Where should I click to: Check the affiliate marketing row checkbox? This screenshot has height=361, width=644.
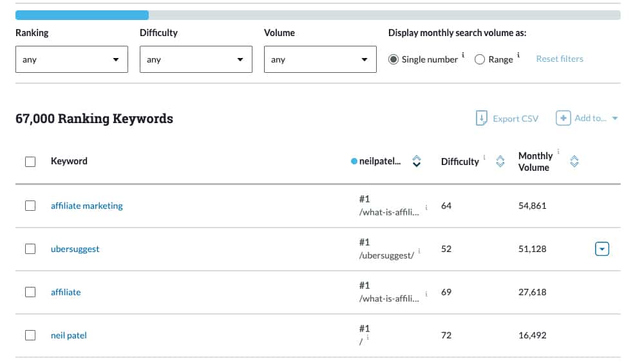tap(30, 206)
